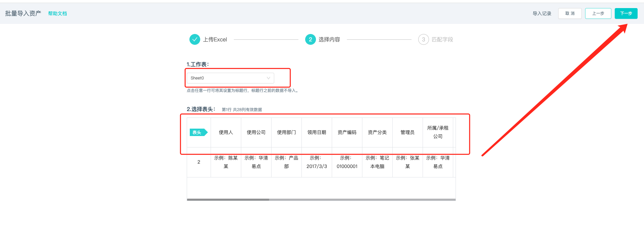Image resolution: width=644 pixels, height=234 pixels.
Task: Set row 2 as header row
Action: pyautogui.click(x=199, y=162)
